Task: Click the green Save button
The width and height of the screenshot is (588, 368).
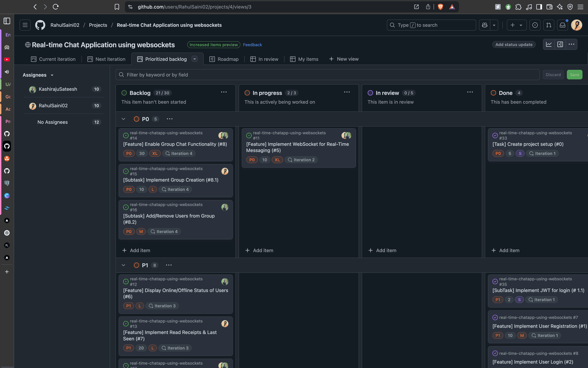Action: pos(574,75)
